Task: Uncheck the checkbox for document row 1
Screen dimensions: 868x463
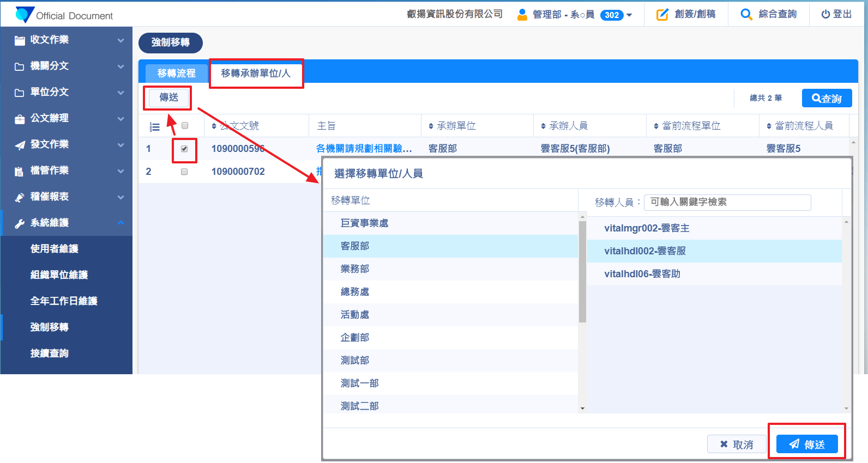Action: (x=184, y=149)
